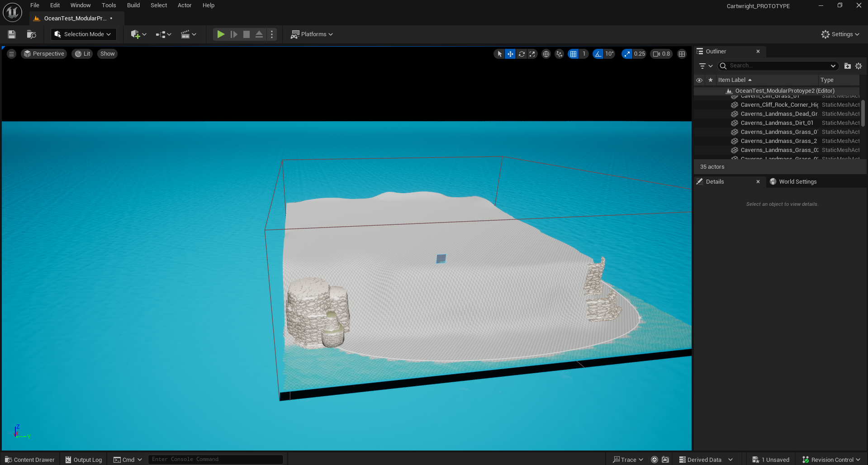Open the Build menu
Viewport: 868px width, 465px height.
point(133,5)
